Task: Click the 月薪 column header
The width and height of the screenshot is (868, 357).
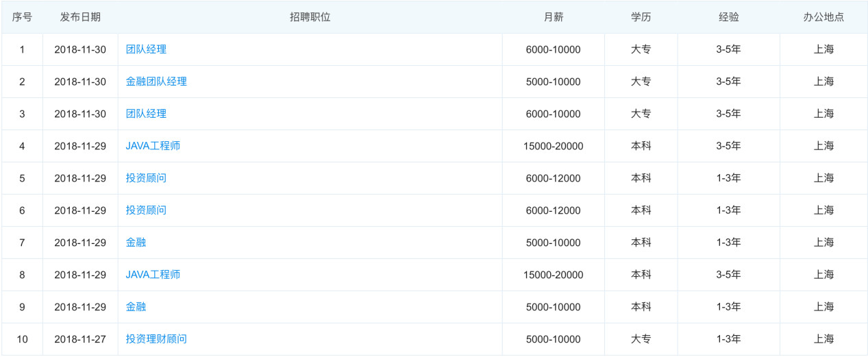Action: (554, 17)
